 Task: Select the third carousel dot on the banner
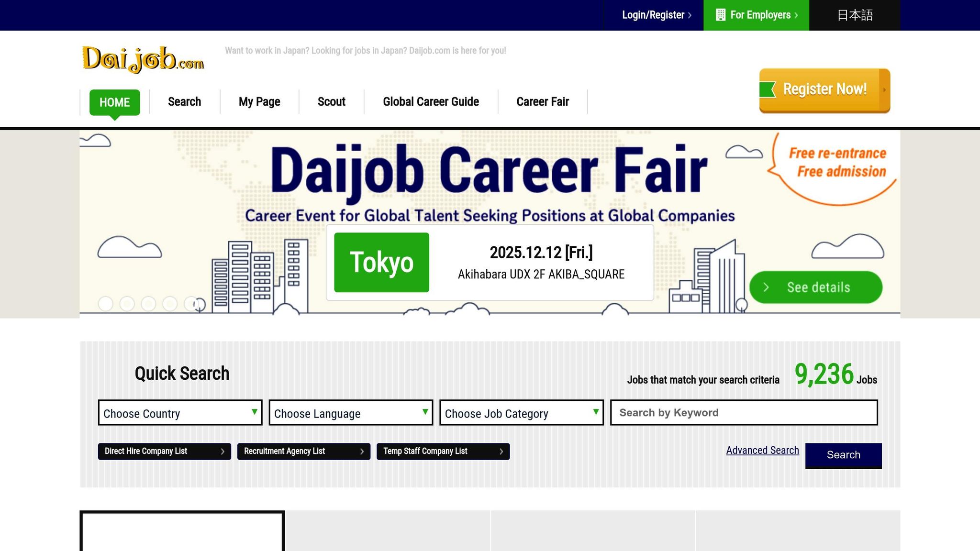tap(148, 304)
